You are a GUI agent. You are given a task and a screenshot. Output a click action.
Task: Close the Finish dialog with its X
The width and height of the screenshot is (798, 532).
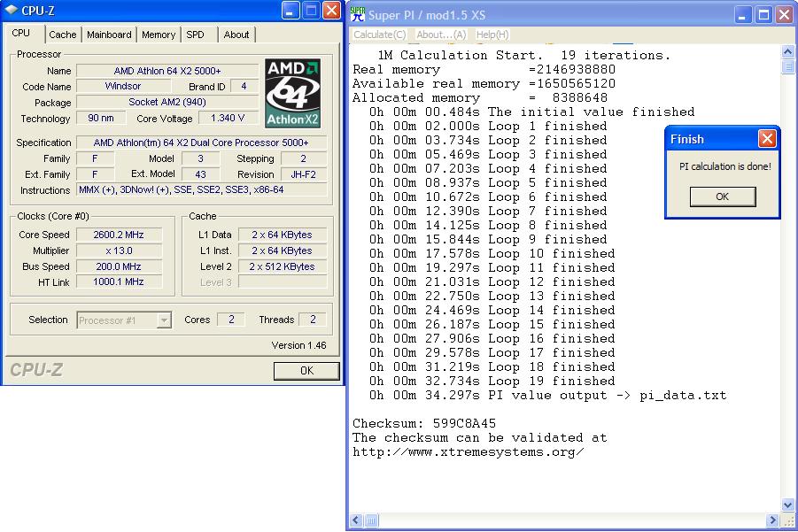click(x=767, y=138)
